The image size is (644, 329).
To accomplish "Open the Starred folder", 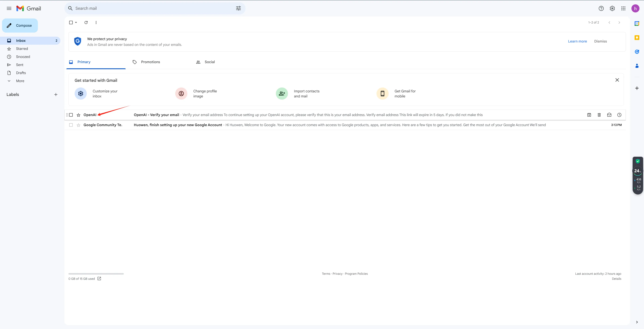I will pyautogui.click(x=30, y=49).
